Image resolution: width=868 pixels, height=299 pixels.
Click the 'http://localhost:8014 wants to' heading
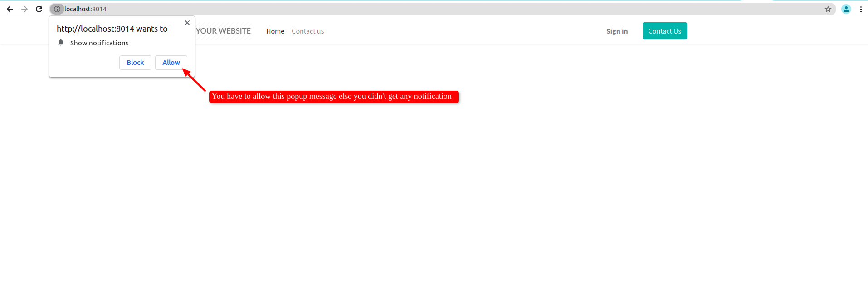[x=112, y=29]
